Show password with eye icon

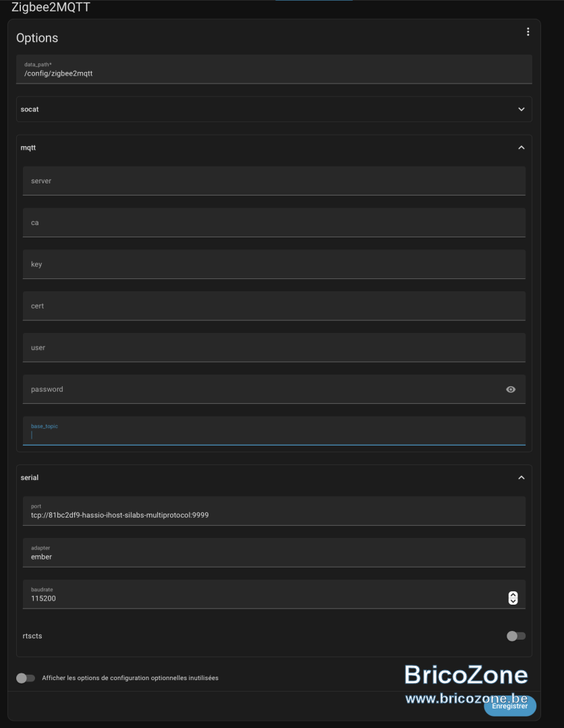[x=511, y=390]
